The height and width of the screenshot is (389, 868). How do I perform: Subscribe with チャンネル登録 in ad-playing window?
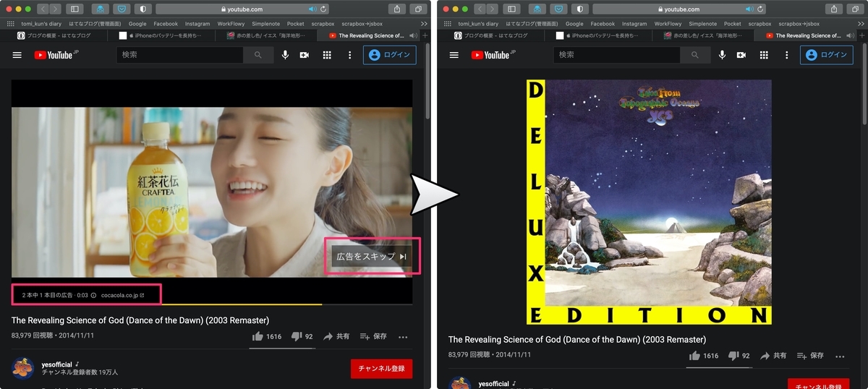381,368
